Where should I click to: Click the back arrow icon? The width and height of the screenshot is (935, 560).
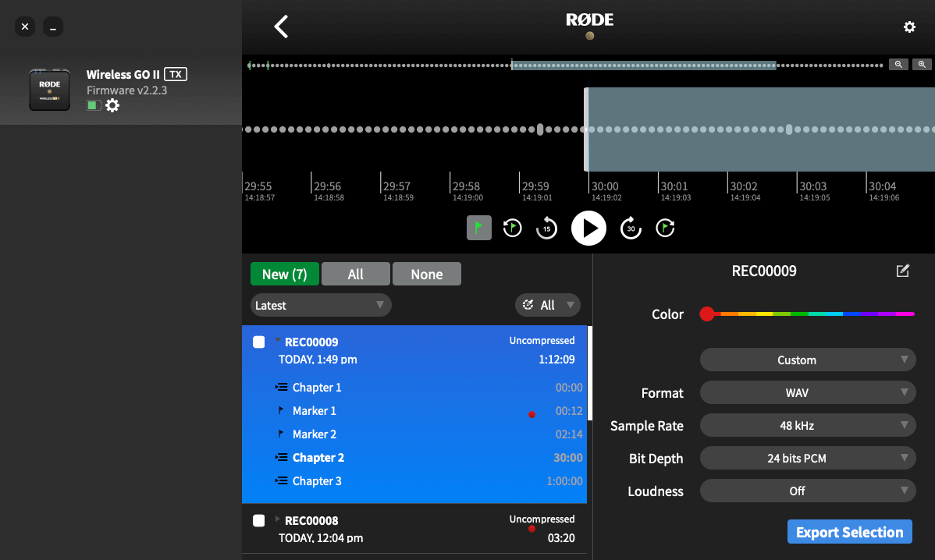tap(281, 27)
